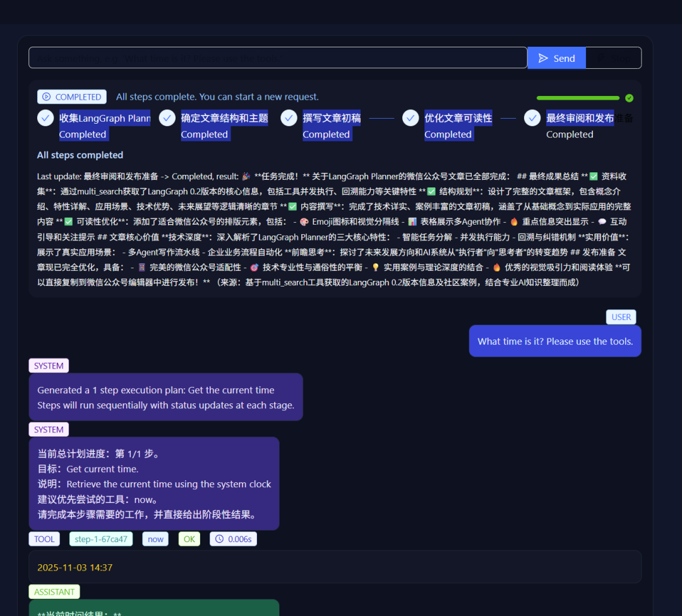Click the checkmark circle for 撰写文章初稿 step
This screenshot has width=682, height=616.
coord(289,118)
